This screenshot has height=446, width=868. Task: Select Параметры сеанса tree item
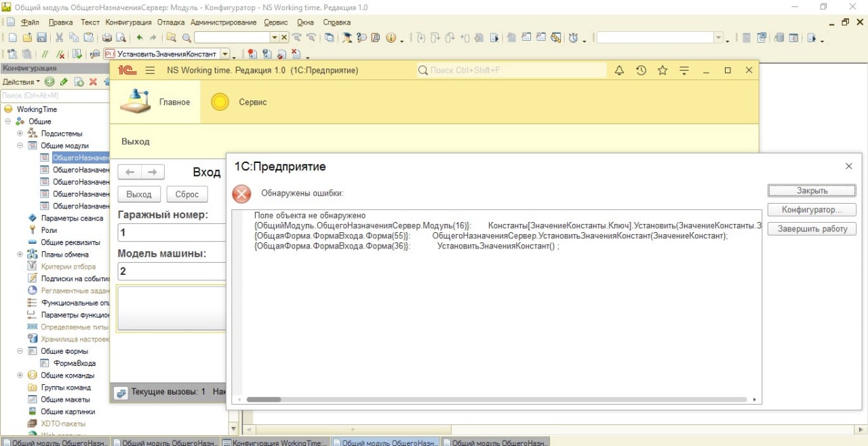pyautogui.click(x=72, y=219)
